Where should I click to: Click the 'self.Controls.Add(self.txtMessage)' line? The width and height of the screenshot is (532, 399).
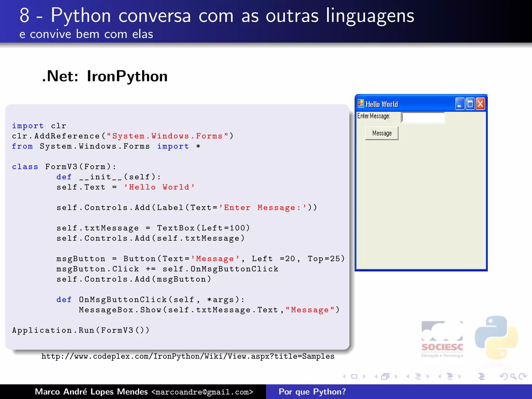pos(151,238)
